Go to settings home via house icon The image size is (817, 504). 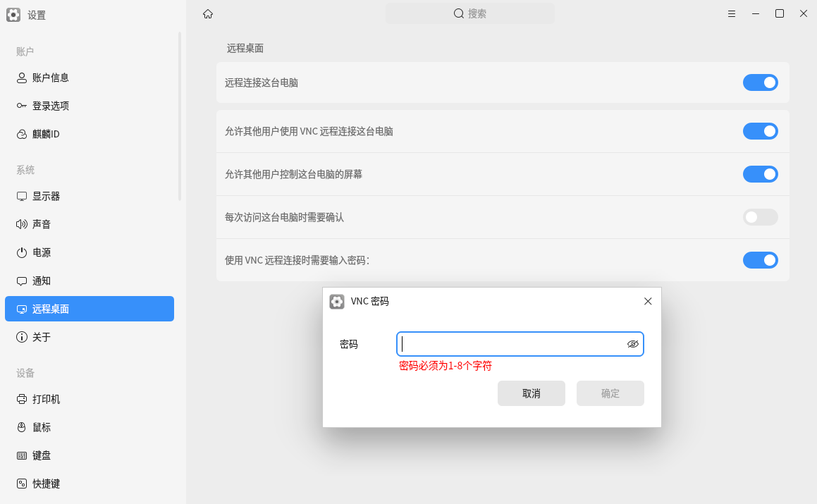pos(208,14)
